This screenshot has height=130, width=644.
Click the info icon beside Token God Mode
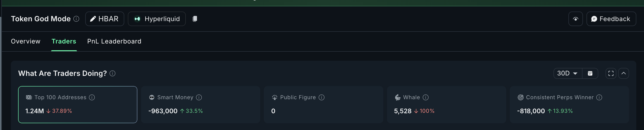tap(76, 19)
